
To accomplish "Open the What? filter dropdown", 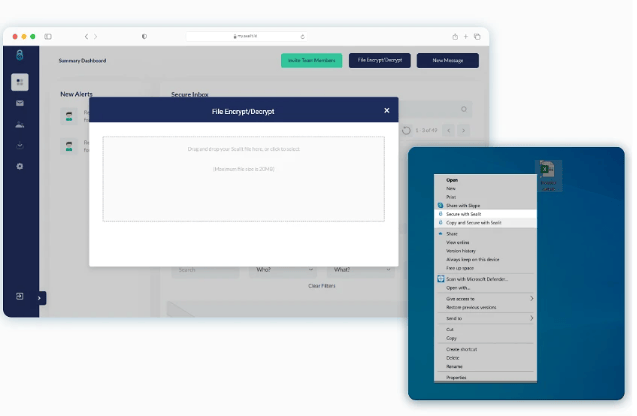I will coord(361,270).
